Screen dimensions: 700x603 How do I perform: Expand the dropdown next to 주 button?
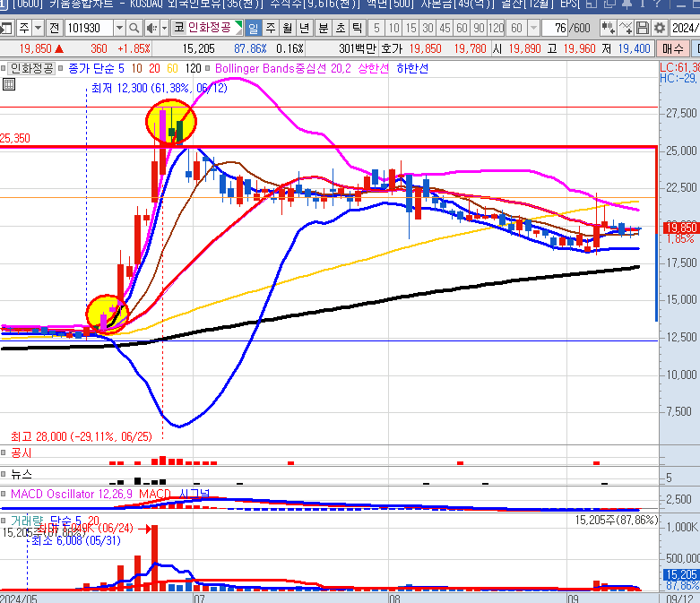coord(37,28)
